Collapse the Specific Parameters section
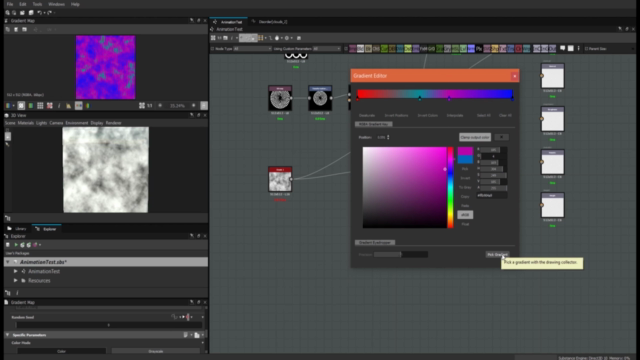Screen dimensions: 640x360 pos(7,335)
